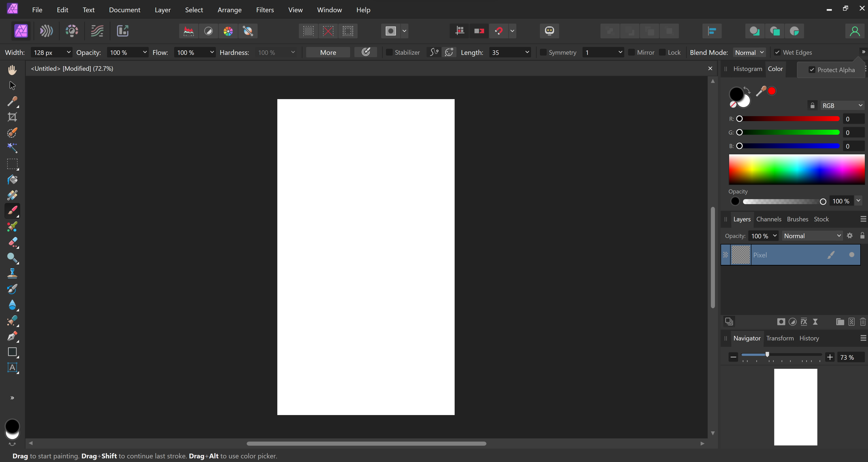Select the Healing Brush tool

click(12, 320)
